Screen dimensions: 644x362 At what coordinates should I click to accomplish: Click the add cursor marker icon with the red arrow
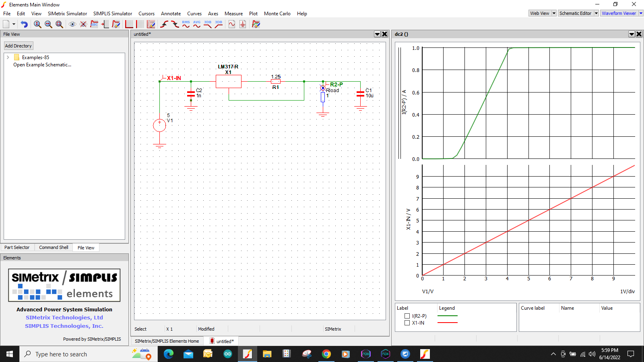click(105, 24)
